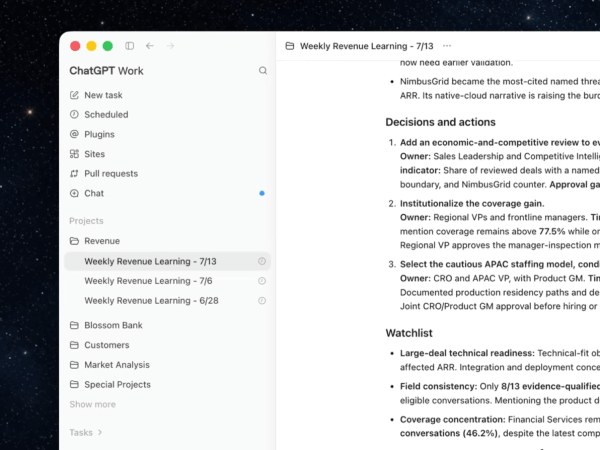Click the Select the cautious APAC staffing model text

(500, 264)
